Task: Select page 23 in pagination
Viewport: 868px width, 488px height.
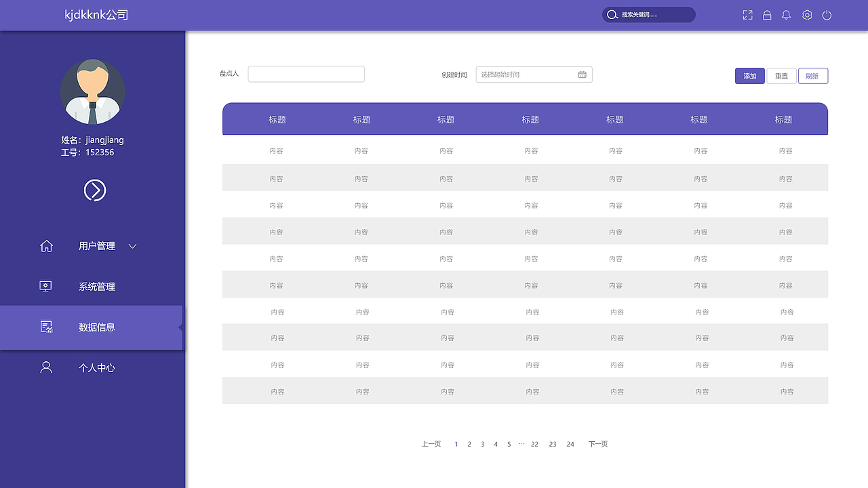Action: pyautogui.click(x=553, y=445)
